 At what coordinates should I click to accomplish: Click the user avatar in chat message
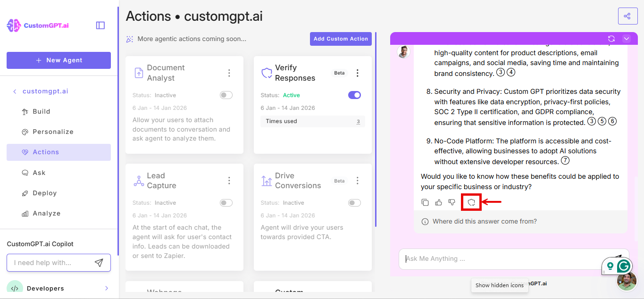(x=404, y=51)
